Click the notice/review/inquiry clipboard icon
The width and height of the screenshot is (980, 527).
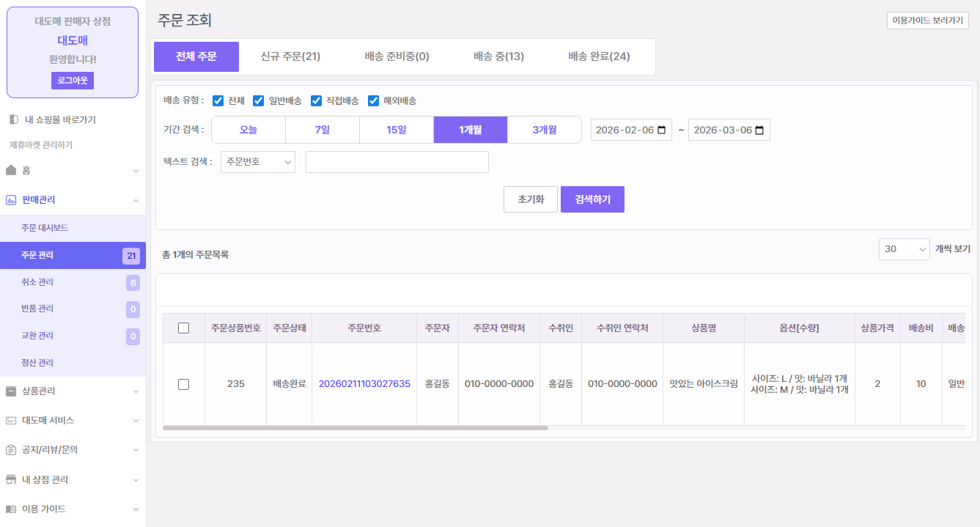coord(11,450)
